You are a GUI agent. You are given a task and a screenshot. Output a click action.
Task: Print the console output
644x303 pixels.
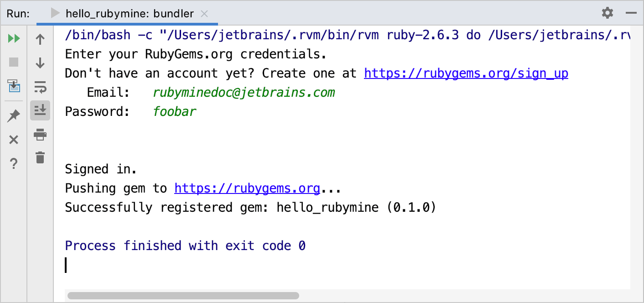click(40, 134)
